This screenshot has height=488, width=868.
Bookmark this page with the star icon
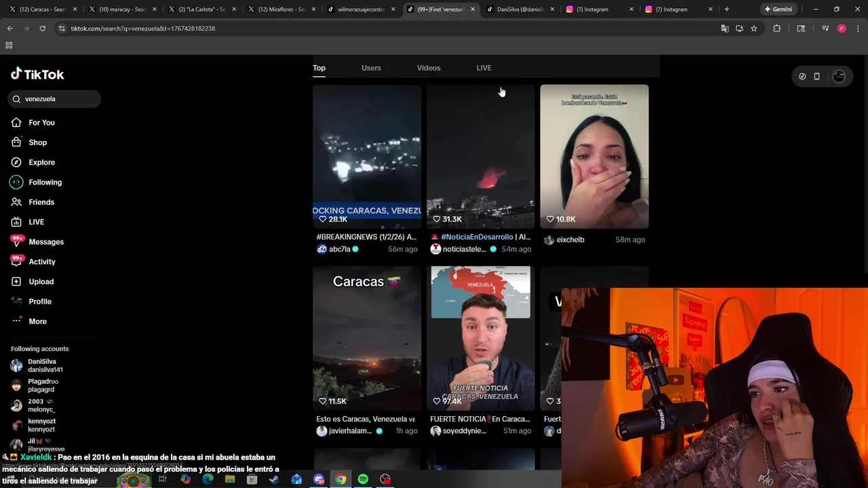tap(753, 28)
